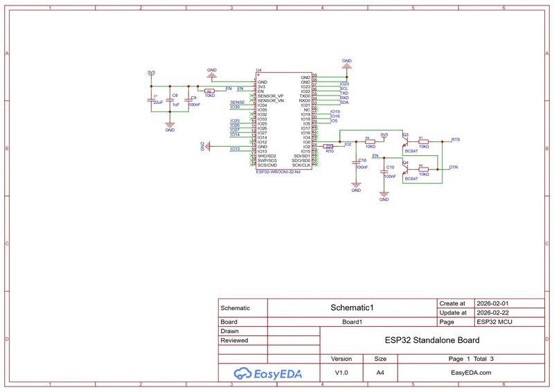Image resolution: width=554 pixels, height=392 pixels.
Task: Select the Q4 BC847 transistor symbol
Action: pos(405,169)
